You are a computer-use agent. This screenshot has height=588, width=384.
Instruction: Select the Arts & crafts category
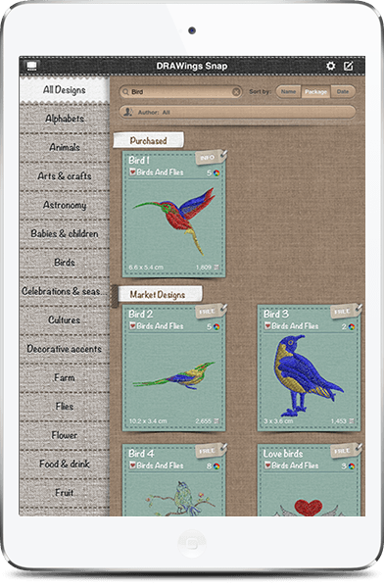(64, 175)
